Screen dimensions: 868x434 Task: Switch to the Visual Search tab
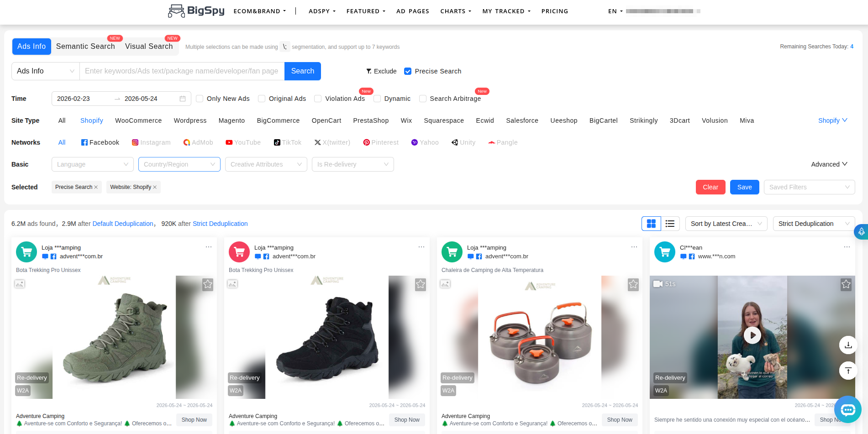[149, 47]
